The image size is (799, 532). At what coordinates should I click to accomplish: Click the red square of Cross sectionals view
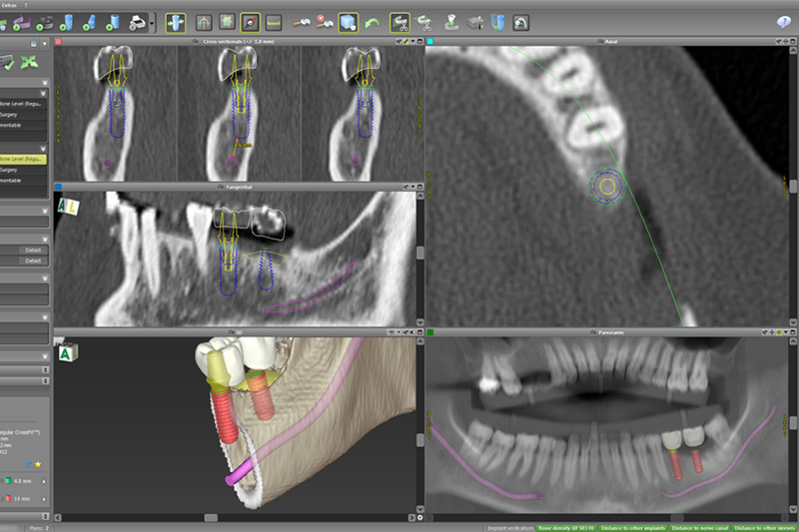(x=58, y=42)
